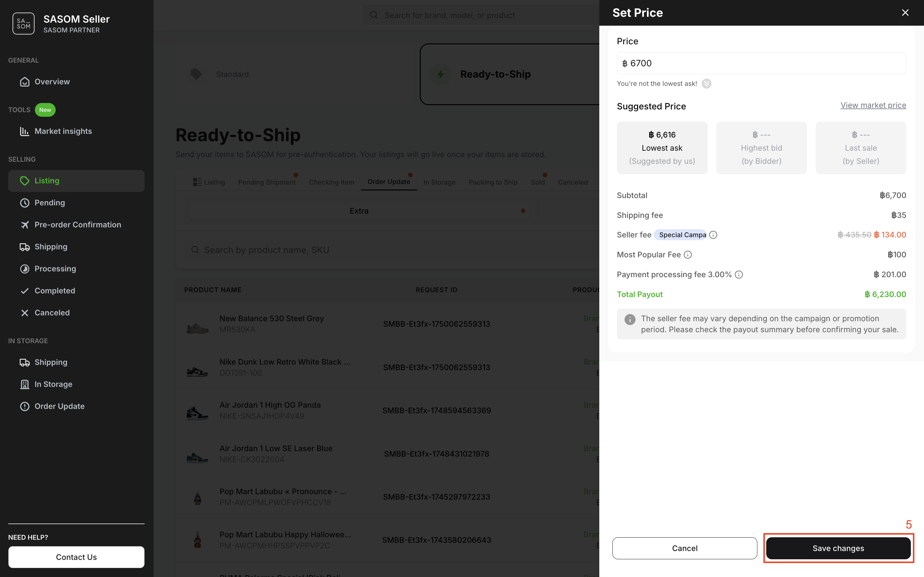Viewport: 924px width, 577px height.
Task: Click the Processing status icon in sidebar
Action: point(24,269)
